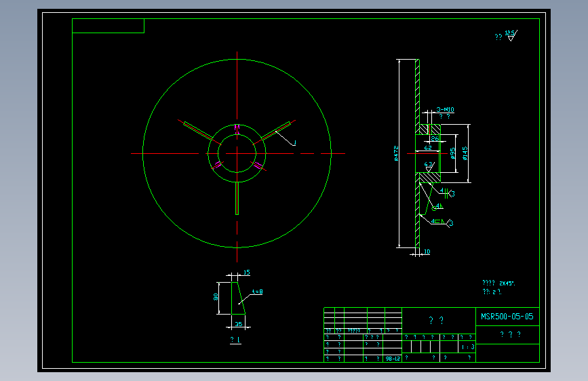Select the 'ø472' outer diameter dimension
Viewport: 588px width, 381px height.
tap(396, 153)
